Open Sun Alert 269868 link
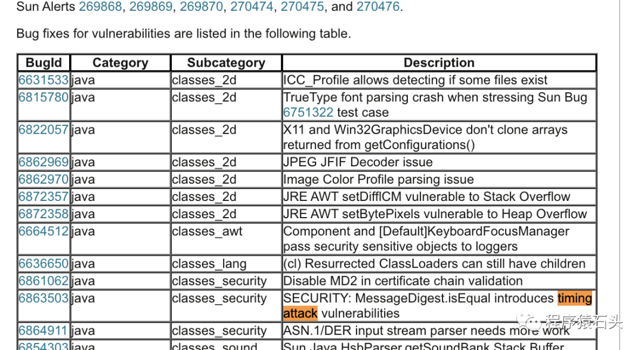 pyautogui.click(x=100, y=7)
